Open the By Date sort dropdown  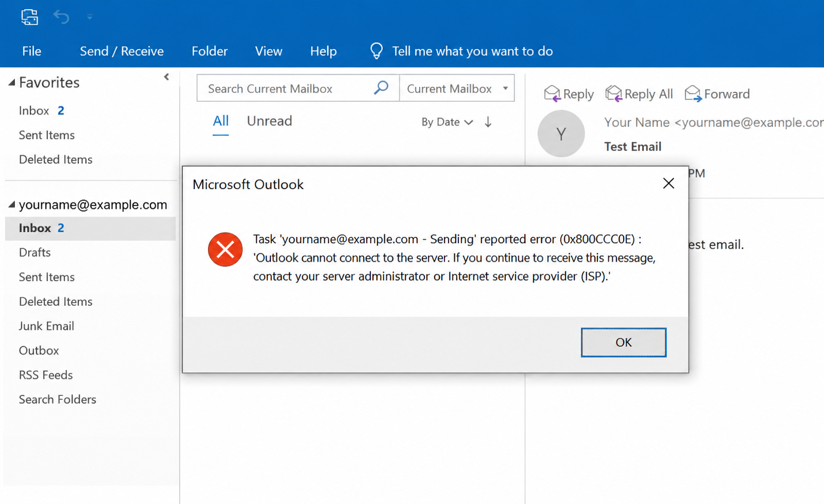click(447, 122)
